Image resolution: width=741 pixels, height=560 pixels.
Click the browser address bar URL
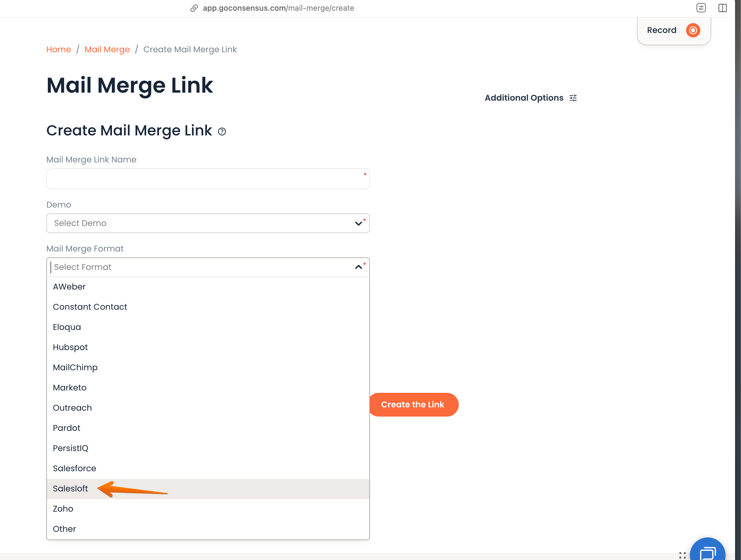pos(278,8)
